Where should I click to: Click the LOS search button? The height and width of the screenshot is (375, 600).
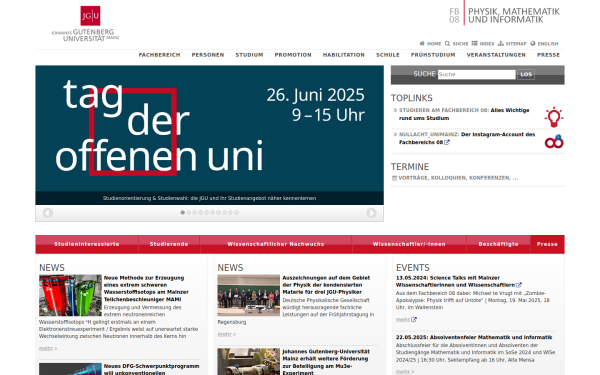tap(526, 74)
